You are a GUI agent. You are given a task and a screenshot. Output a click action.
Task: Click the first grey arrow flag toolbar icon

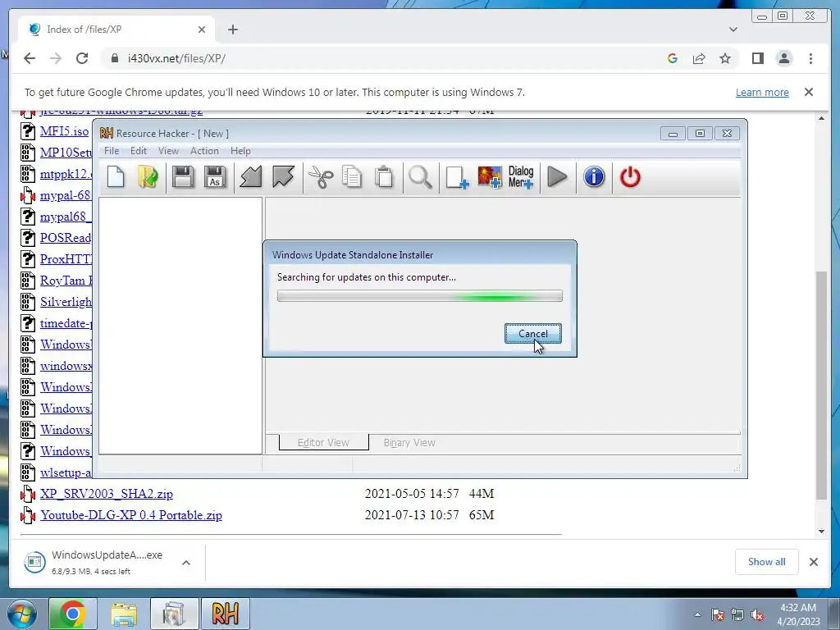coord(250,177)
